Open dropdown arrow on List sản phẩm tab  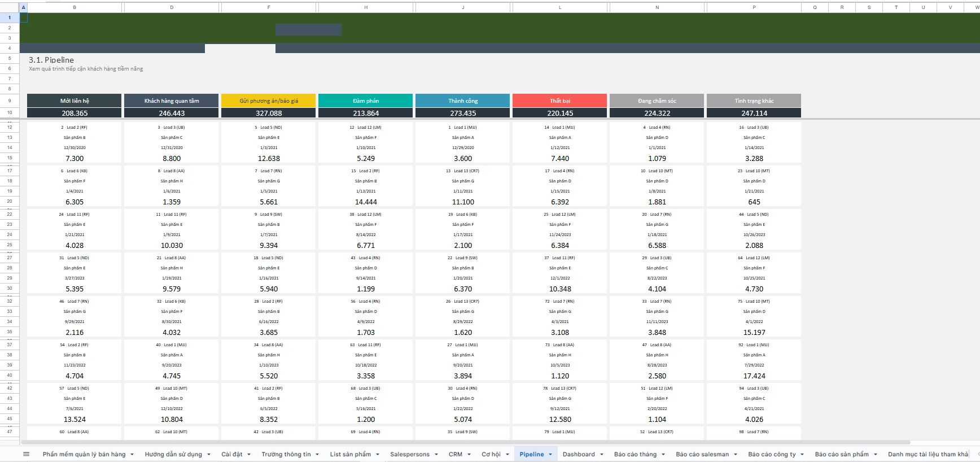click(x=378, y=454)
